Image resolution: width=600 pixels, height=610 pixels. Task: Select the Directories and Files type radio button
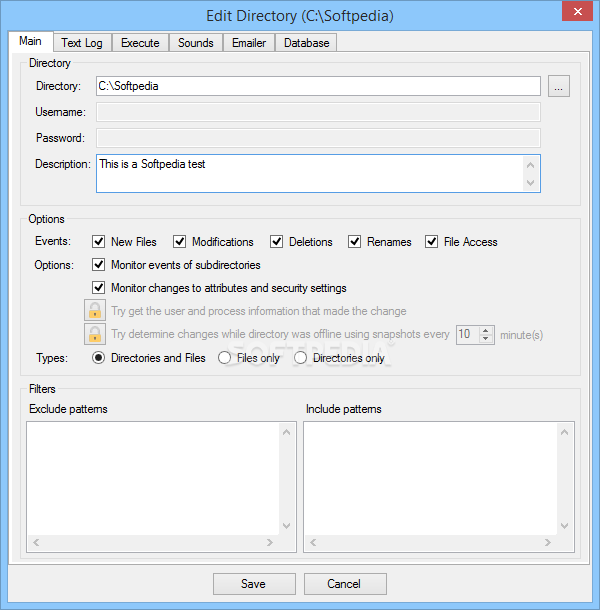click(98, 358)
